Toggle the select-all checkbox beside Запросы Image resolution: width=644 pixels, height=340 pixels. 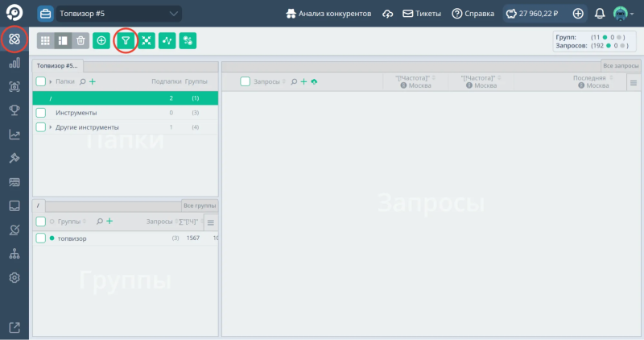(x=246, y=81)
